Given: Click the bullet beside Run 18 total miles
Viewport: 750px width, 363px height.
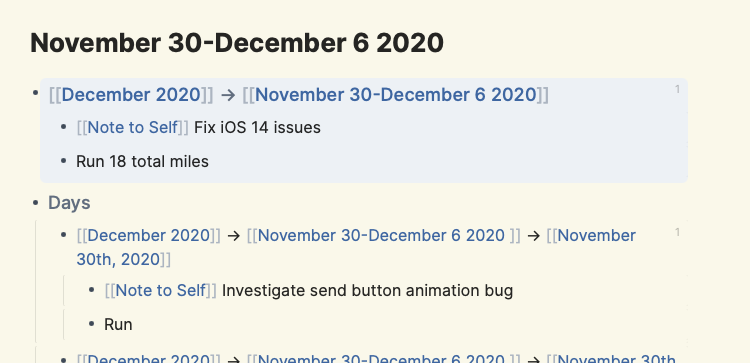Looking at the screenshot, I should (x=64, y=161).
